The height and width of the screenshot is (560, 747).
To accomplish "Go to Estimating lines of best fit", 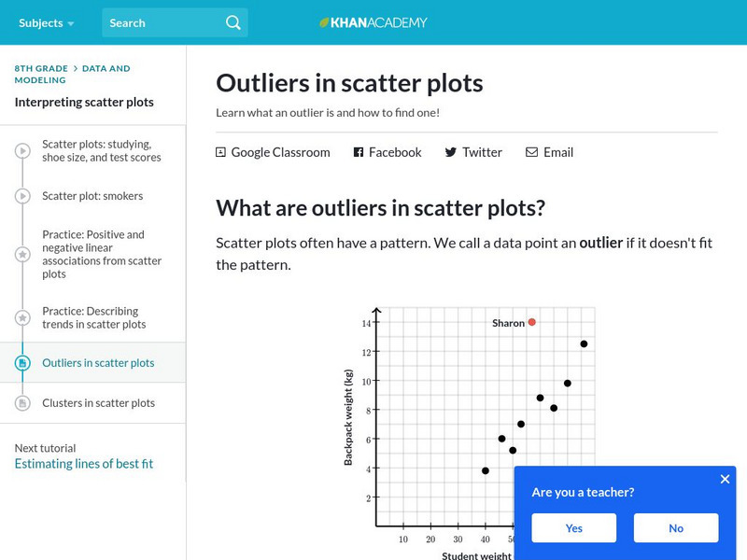I will [x=84, y=464].
